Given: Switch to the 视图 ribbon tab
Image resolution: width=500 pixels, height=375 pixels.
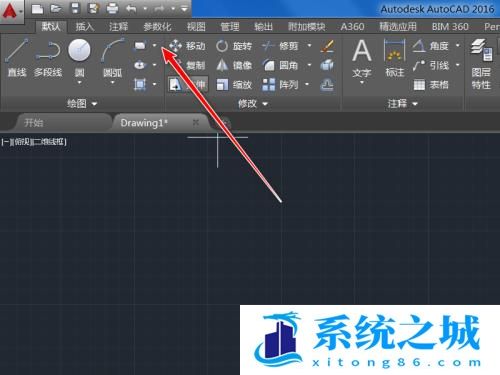Looking at the screenshot, I should pyautogui.click(x=196, y=27).
